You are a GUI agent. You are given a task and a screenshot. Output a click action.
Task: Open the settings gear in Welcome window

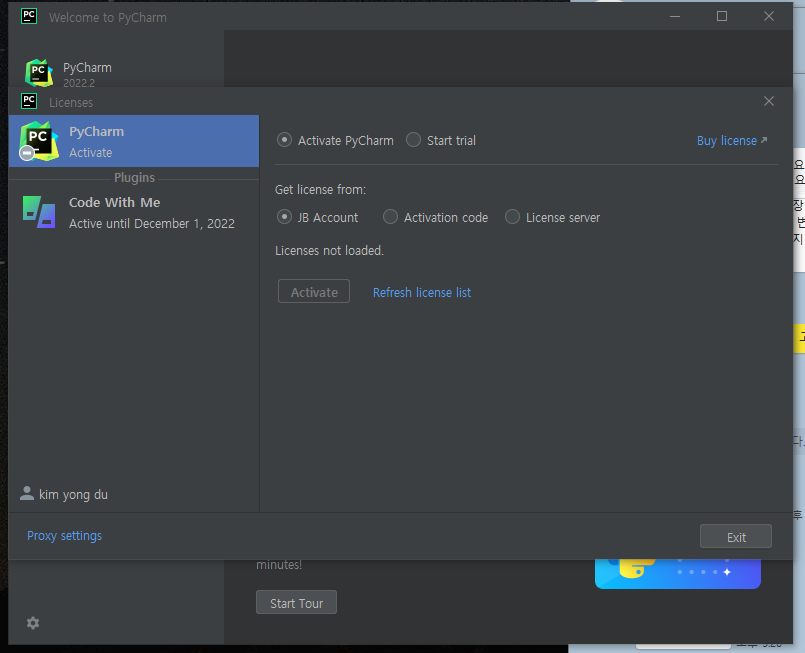[33, 623]
